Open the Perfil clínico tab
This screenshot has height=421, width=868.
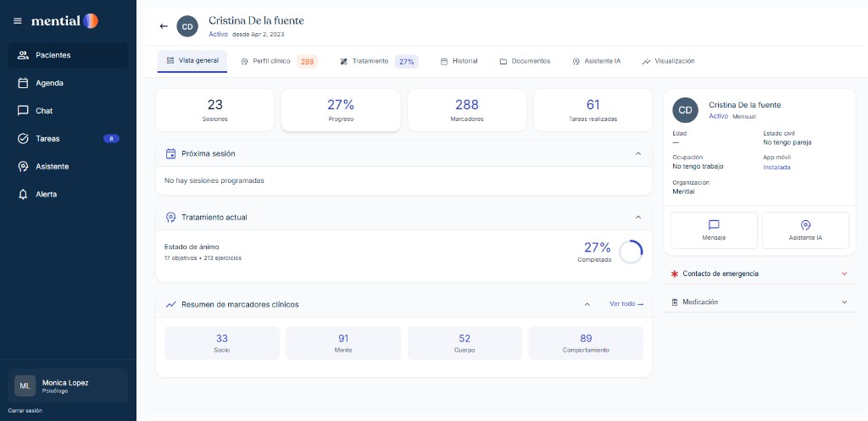click(278, 61)
